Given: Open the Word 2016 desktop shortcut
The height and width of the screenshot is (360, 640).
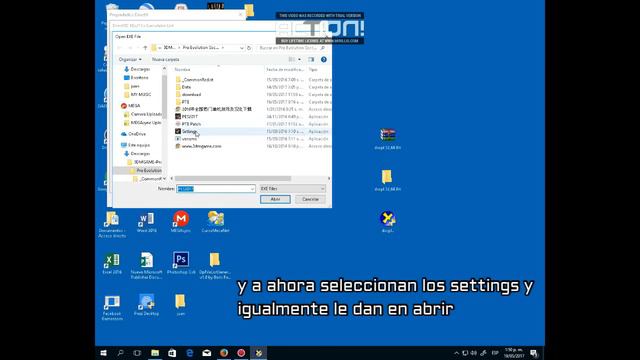Looking at the screenshot, I should coord(147,222).
